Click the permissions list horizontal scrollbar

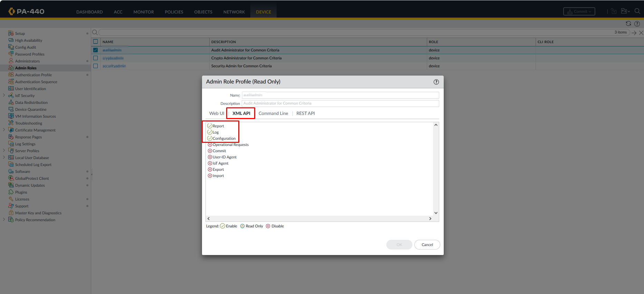point(319,218)
